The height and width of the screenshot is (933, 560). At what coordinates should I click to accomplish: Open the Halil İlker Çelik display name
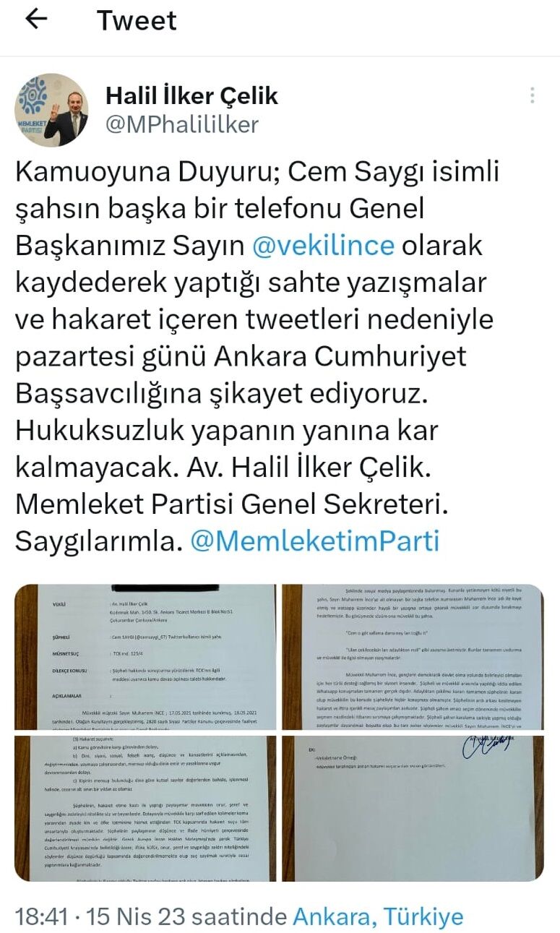191,95
